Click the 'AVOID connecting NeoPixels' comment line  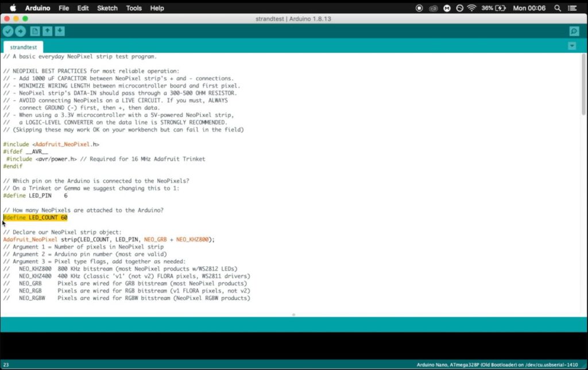[x=115, y=100]
